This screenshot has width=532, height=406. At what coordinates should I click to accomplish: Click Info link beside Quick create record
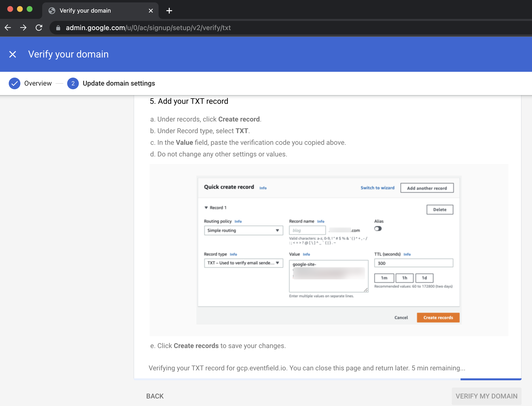[263, 188]
